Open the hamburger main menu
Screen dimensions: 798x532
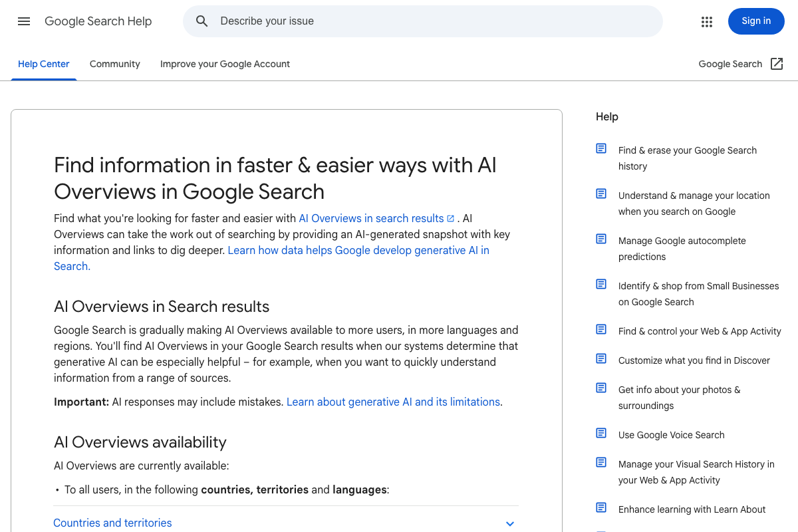(x=24, y=21)
